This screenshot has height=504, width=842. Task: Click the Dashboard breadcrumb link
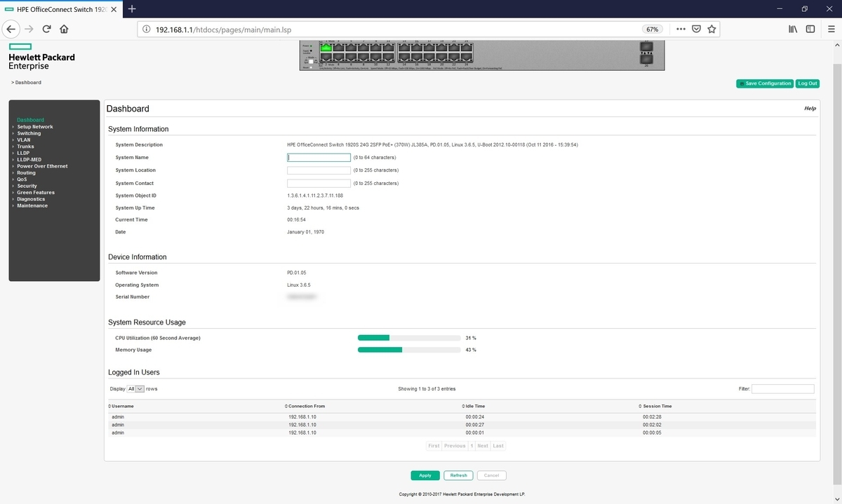pos(28,83)
